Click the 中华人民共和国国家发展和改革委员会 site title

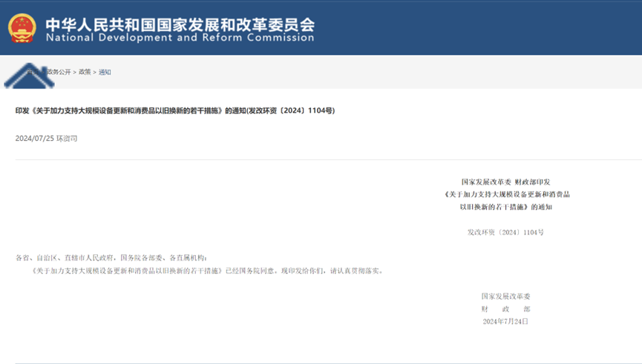pos(180,24)
